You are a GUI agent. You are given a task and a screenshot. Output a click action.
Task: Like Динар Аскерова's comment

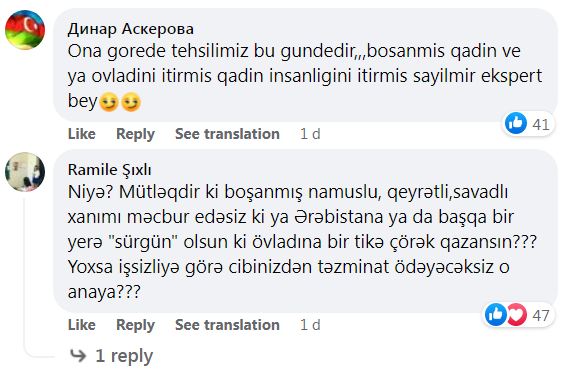tap(82, 134)
